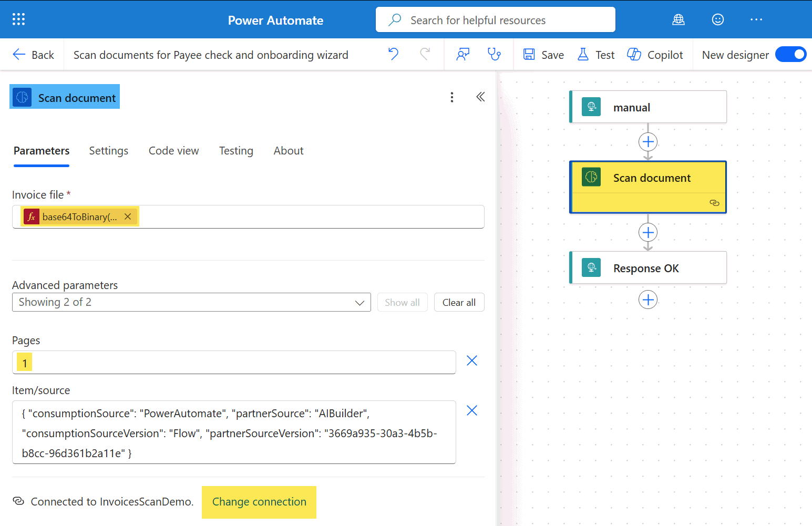Open the flow checker stethoscope icon
812x526 pixels.
pos(494,54)
